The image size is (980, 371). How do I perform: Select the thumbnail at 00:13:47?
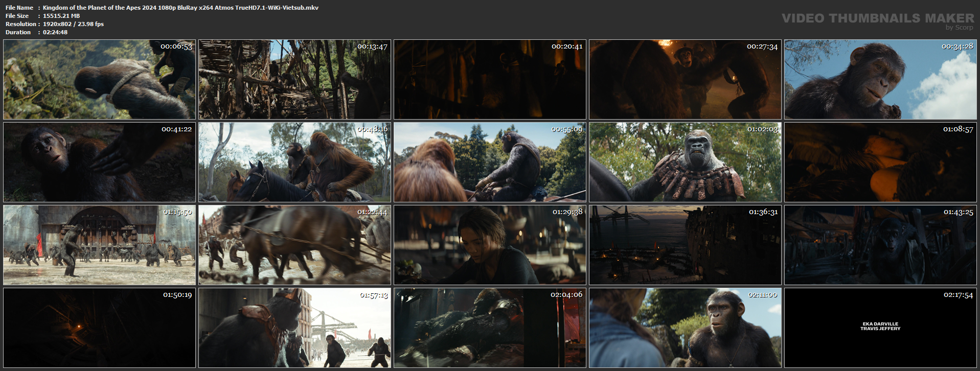tap(295, 80)
